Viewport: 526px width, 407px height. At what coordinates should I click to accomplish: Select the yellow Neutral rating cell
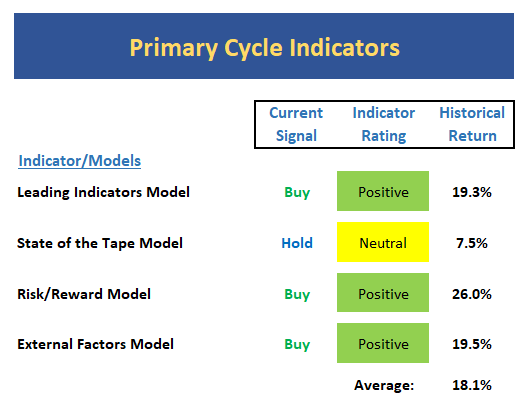[383, 242]
